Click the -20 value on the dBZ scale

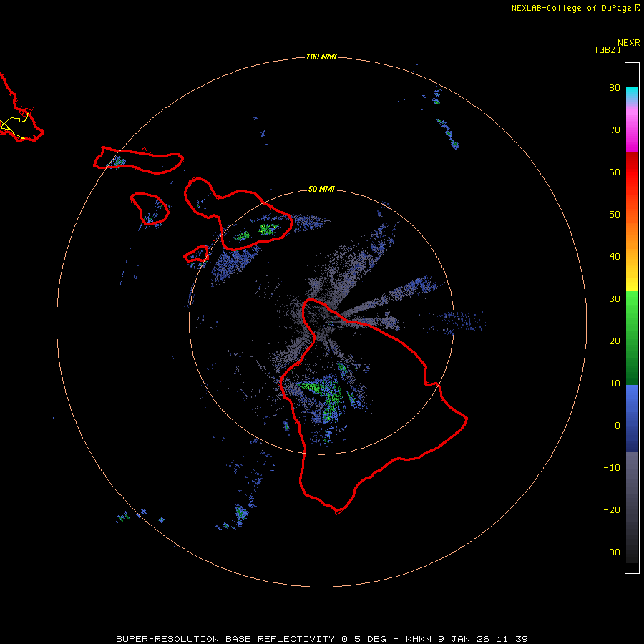tap(612, 509)
